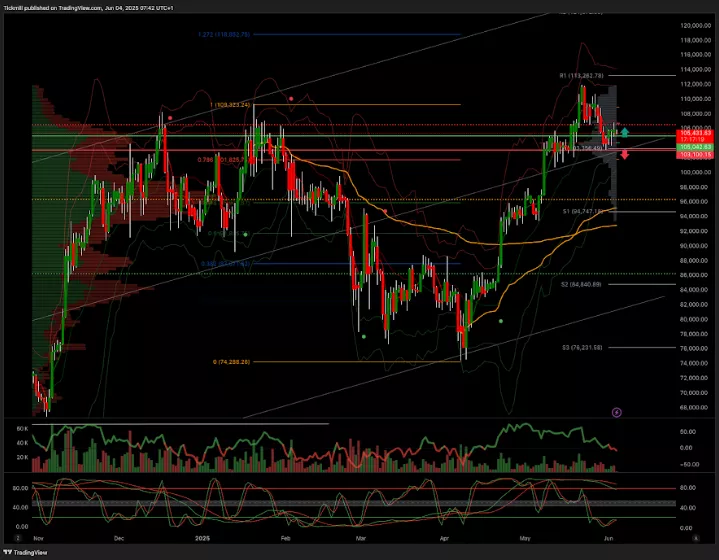Select the green dot below the March low

[x=363, y=337]
